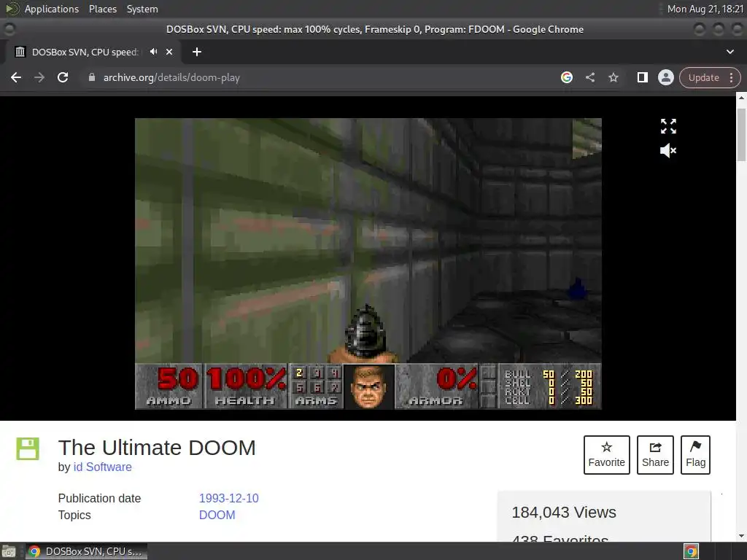747x560 pixels.
Task: Open a new browser tab
Action: (x=197, y=52)
